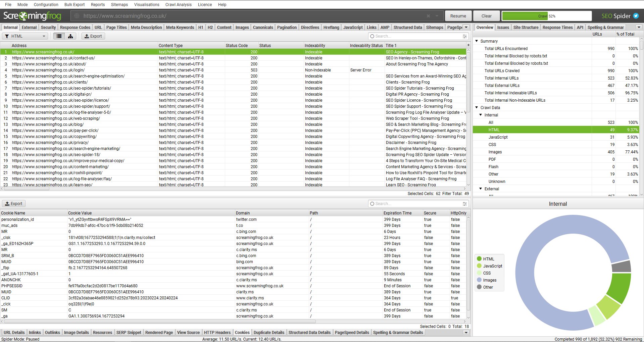Switch to tree view icon
Viewport: 644px width, 342px height.
(x=70, y=36)
